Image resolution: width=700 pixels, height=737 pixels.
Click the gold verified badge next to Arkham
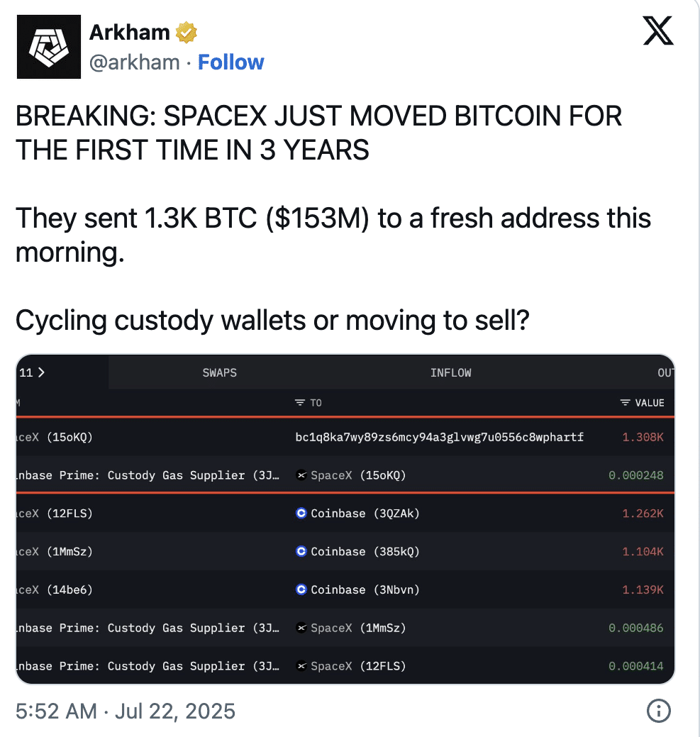187,33
